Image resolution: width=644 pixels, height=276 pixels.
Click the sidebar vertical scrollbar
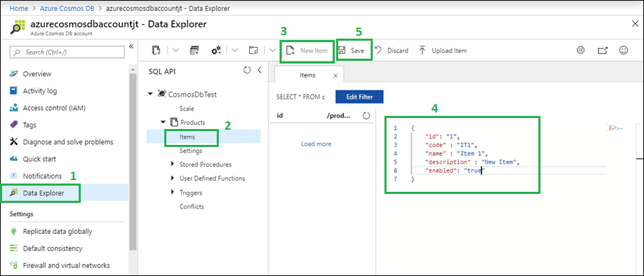(x=133, y=162)
